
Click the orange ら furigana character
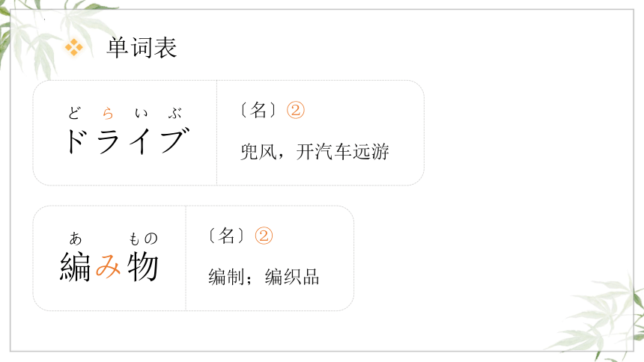[x=108, y=113]
